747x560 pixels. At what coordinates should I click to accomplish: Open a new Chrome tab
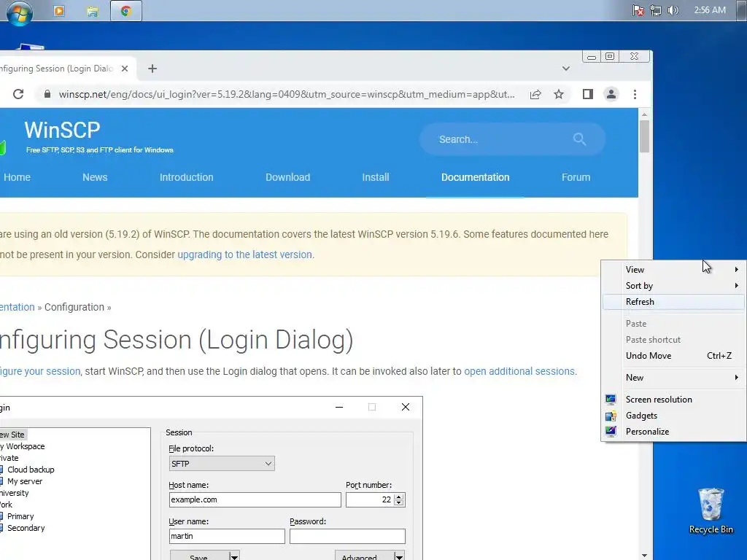(152, 69)
